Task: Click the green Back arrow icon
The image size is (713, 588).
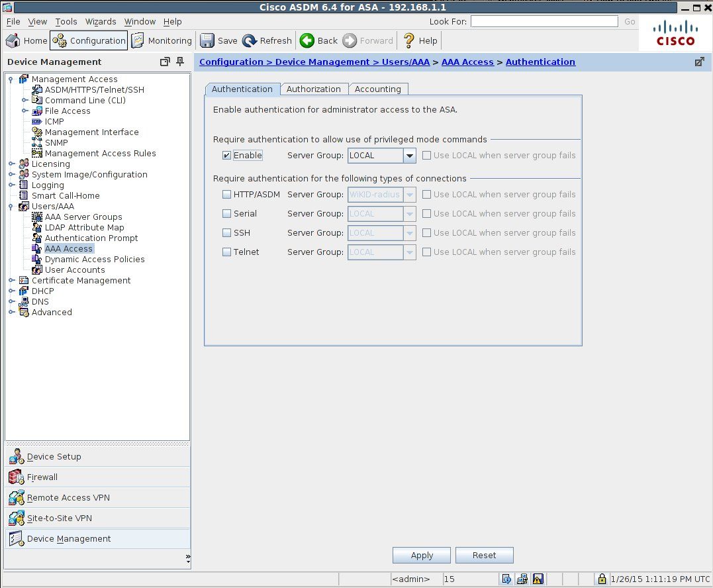Action: pyautogui.click(x=307, y=41)
